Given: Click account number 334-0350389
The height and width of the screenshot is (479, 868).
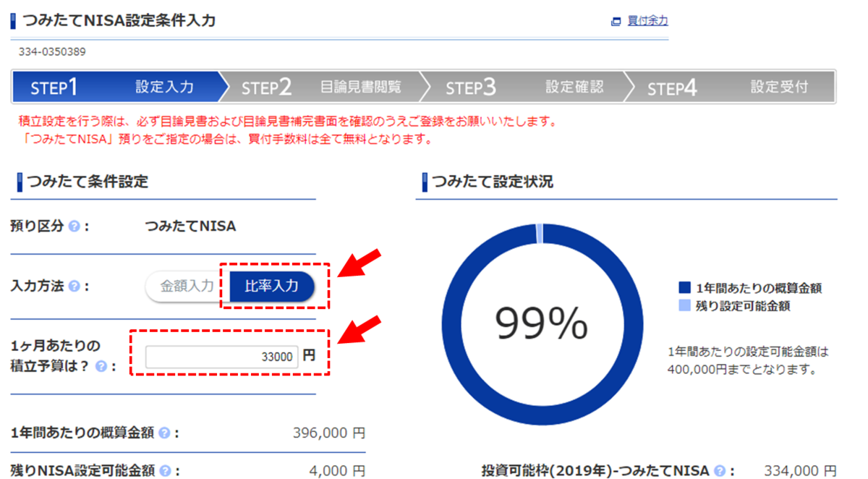Looking at the screenshot, I should pyautogui.click(x=52, y=52).
